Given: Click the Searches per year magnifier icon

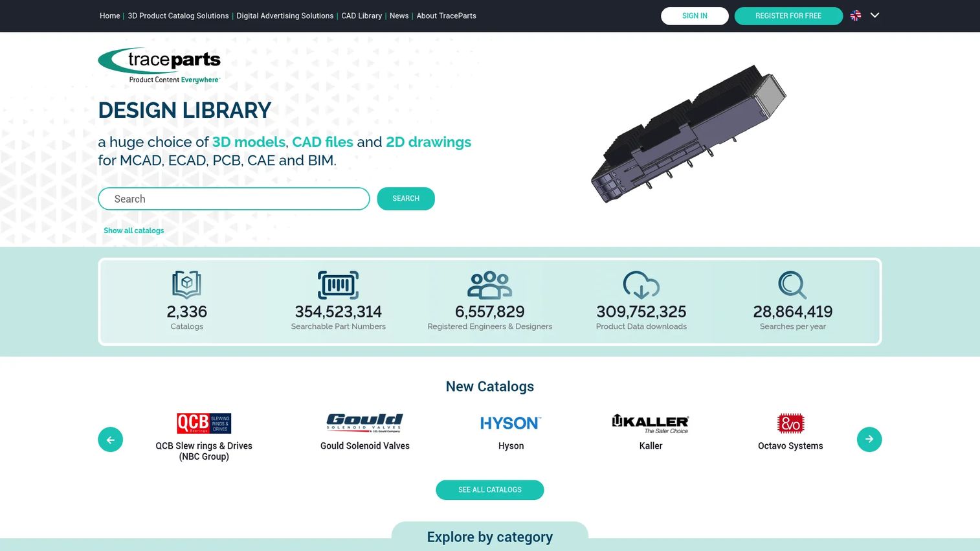Looking at the screenshot, I should click(x=792, y=285).
